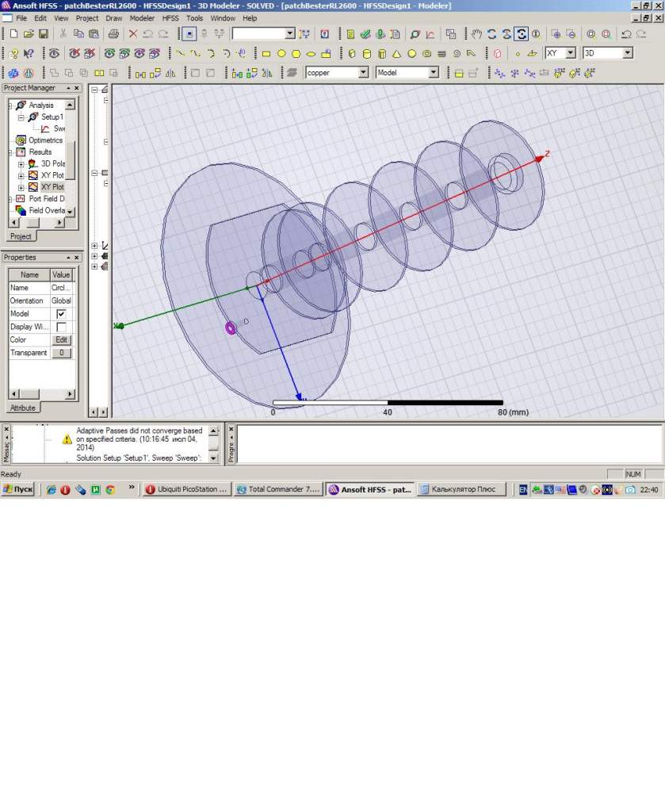The image size is (665, 812).
Task: Select the Draw regular polygon tool
Action: [x=296, y=53]
